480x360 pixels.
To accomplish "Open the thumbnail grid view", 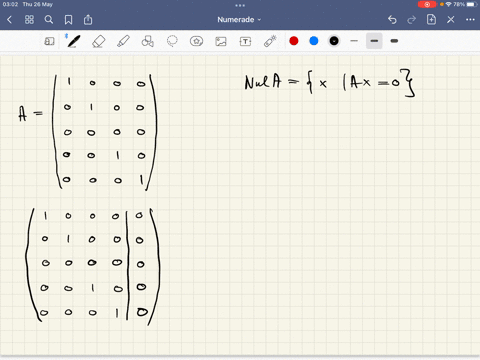I will 29,20.
